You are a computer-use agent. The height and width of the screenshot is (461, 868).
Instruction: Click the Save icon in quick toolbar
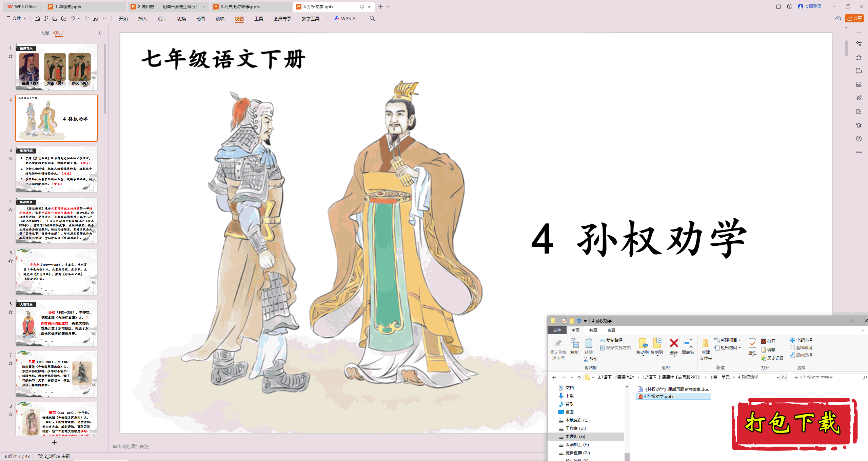coord(37,19)
